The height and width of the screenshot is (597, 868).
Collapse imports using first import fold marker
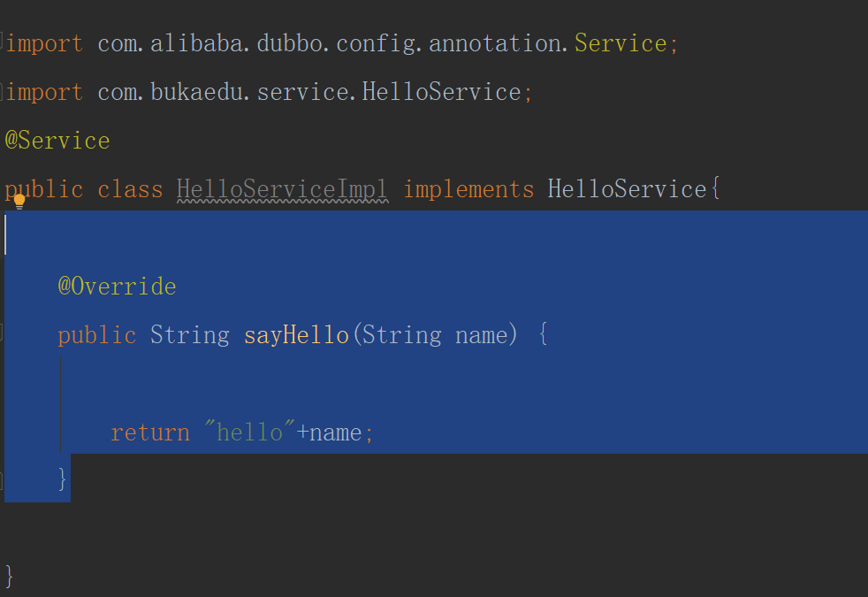(x=3, y=42)
